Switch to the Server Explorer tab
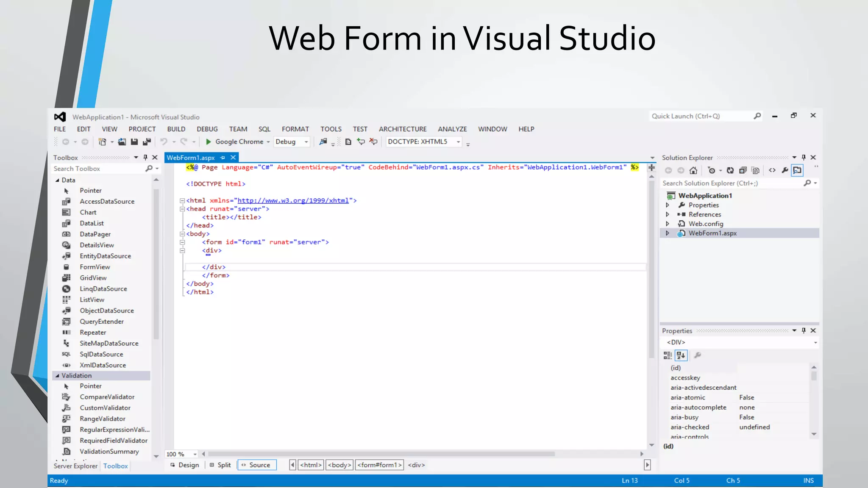 coord(75,466)
